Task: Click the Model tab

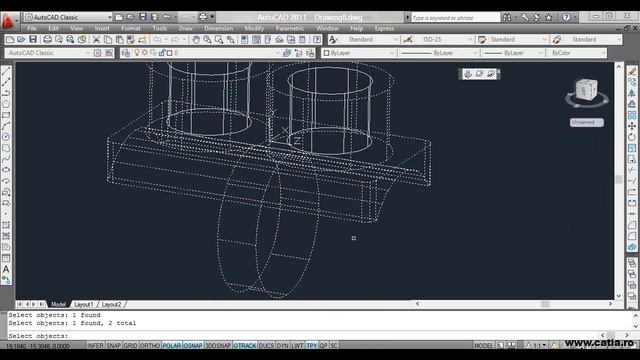Action: tap(58, 304)
